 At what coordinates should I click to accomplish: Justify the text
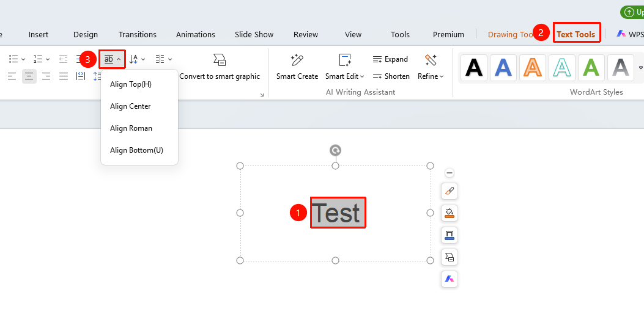[63, 76]
